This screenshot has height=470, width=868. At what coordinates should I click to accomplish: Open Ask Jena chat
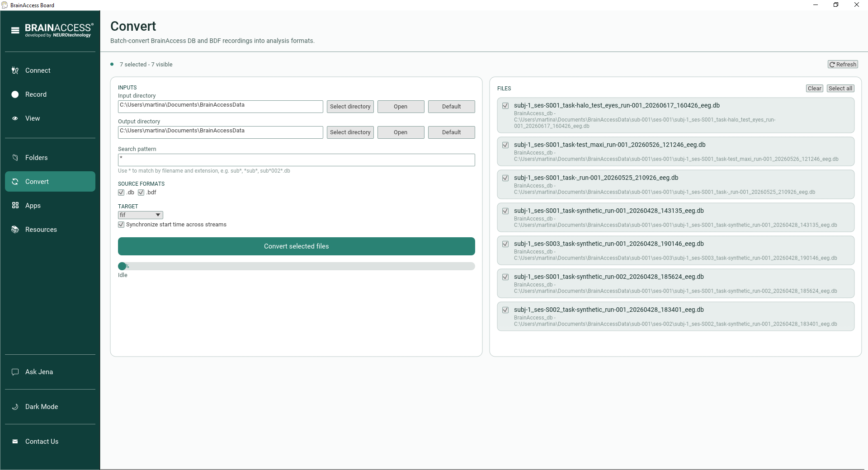click(50, 372)
